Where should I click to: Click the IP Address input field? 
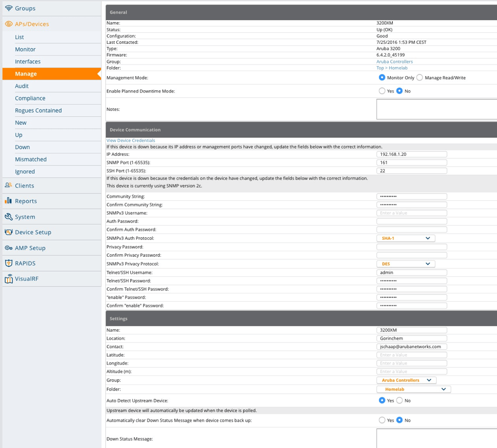(x=412, y=154)
